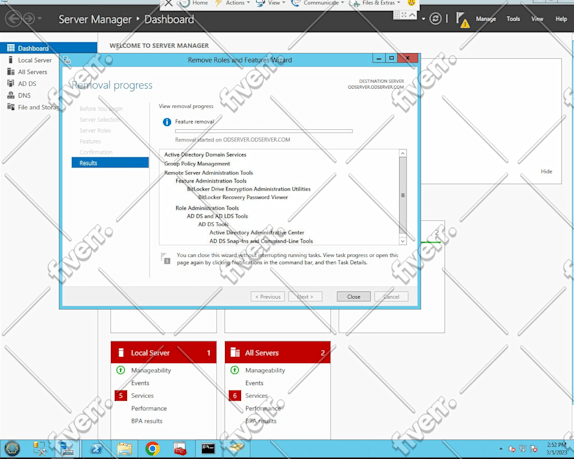Viewport: 574px width, 459px height.
Task: Click the features list scrollbar thumb
Action: (403, 195)
